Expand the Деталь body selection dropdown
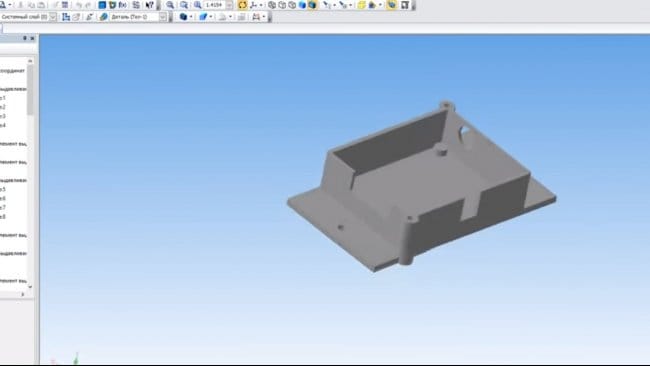The height and width of the screenshot is (366, 650). [163, 17]
